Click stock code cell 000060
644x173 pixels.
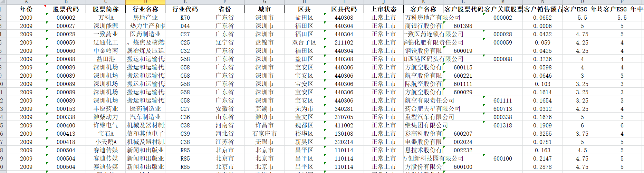point(66,51)
